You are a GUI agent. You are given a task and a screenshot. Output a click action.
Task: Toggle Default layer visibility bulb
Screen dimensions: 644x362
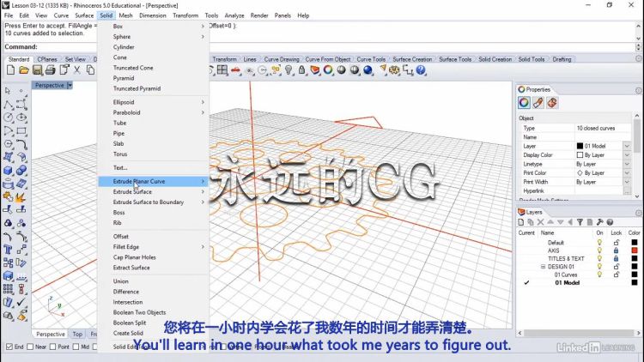click(599, 243)
